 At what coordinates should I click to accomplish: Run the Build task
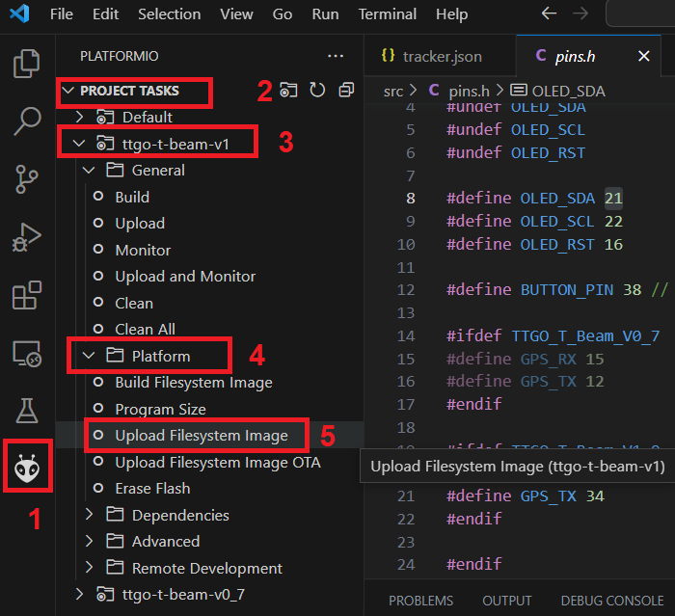tap(132, 197)
